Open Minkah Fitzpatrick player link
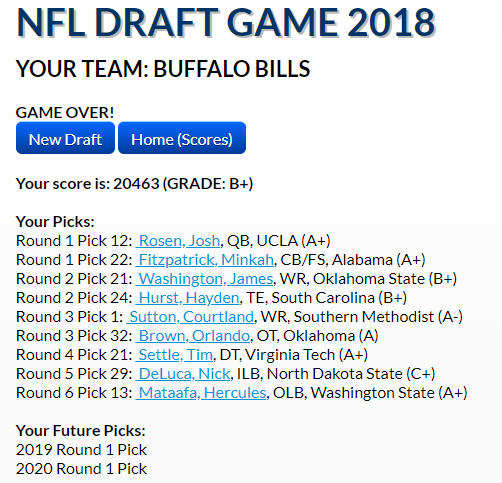Viewport: 502px width, 483px height. click(205, 260)
